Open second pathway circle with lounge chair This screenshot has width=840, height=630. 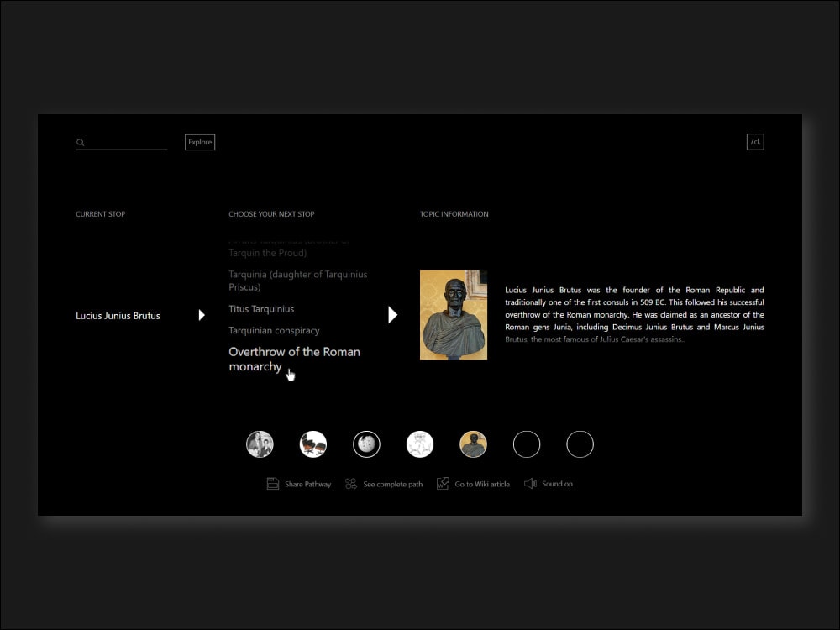(x=313, y=444)
